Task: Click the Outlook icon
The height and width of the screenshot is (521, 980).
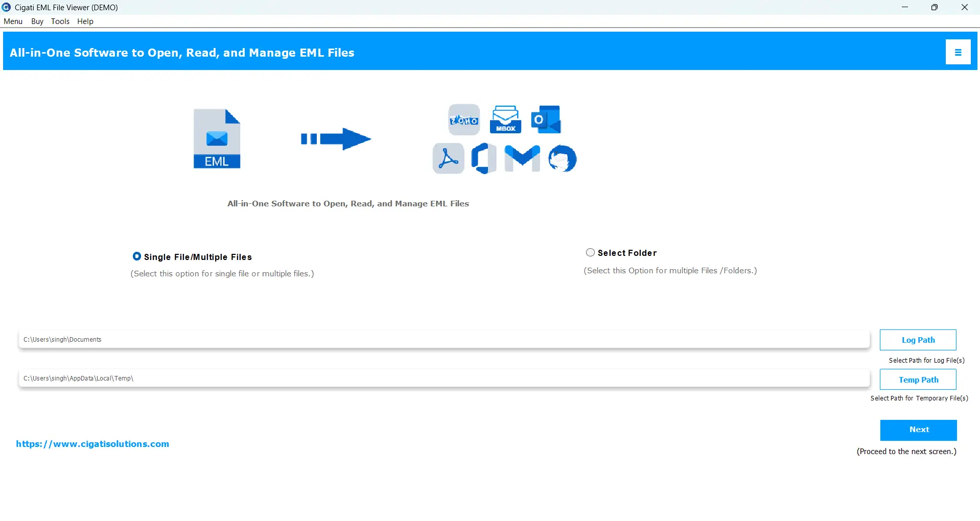Action: [x=546, y=120]
